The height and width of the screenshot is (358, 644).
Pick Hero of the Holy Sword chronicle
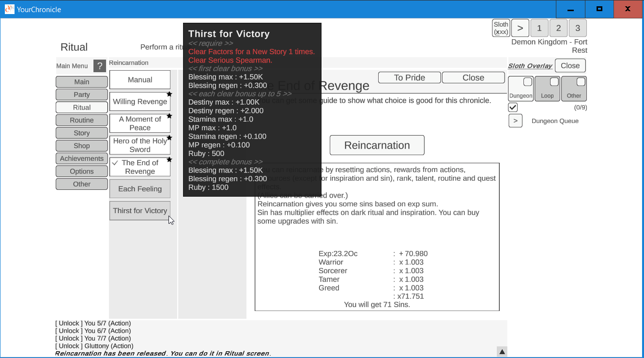click(x=140, y=145)
